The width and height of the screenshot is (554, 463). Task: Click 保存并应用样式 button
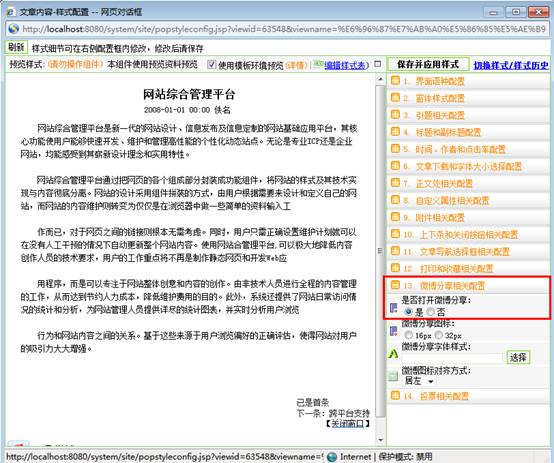(428, 64)
